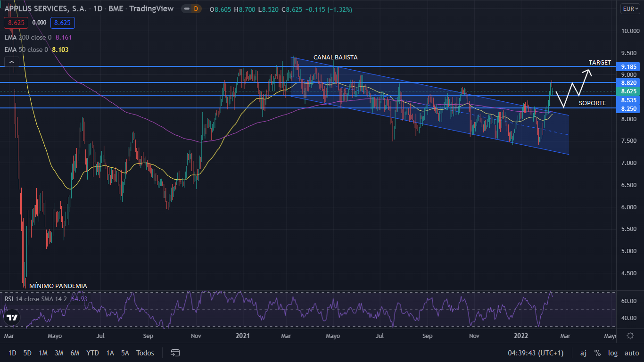Click the delayed data D badge
Image resolution: width=644 pixels, height=362 pixels.
coord(196,9)
